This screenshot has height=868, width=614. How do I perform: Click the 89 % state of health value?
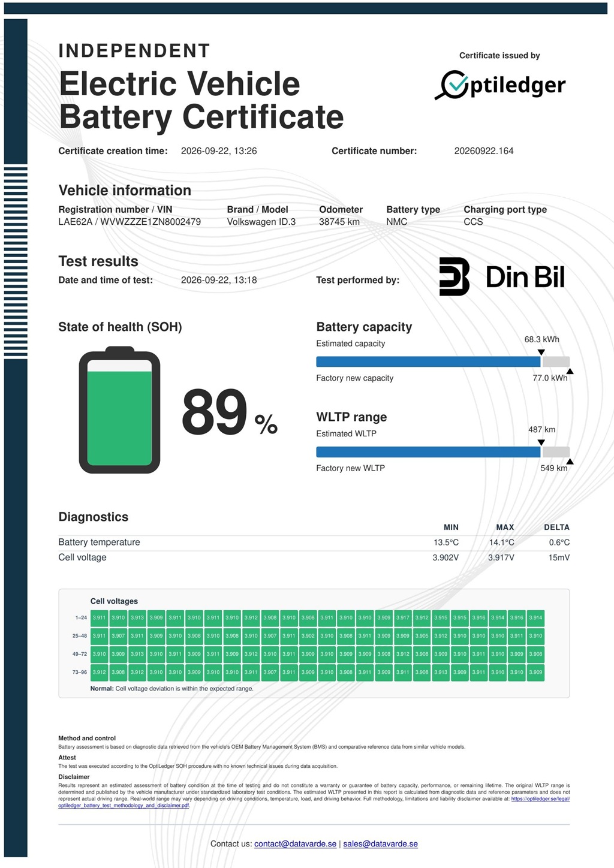click(x=230, y=412)
